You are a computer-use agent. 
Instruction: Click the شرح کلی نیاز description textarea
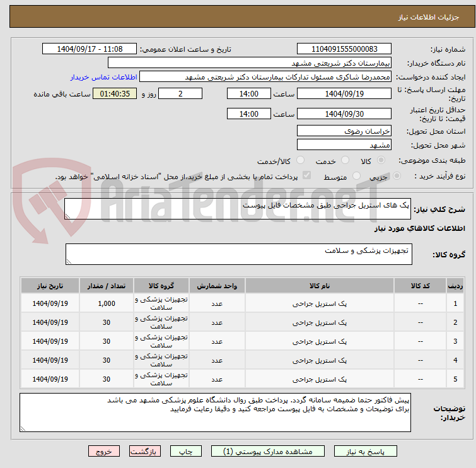click(238, 209)
